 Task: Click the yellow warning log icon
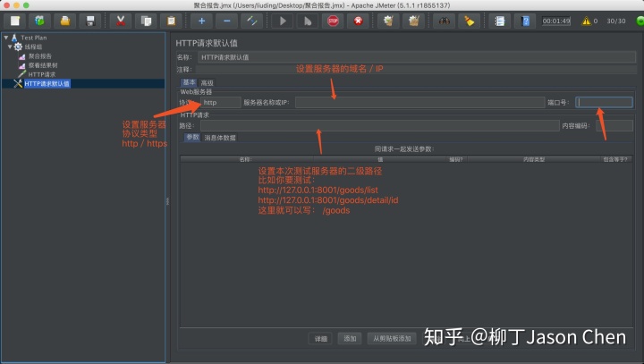[586, 21]
